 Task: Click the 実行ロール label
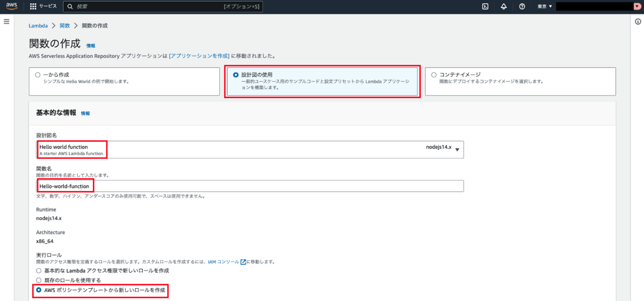click(49, 255)
